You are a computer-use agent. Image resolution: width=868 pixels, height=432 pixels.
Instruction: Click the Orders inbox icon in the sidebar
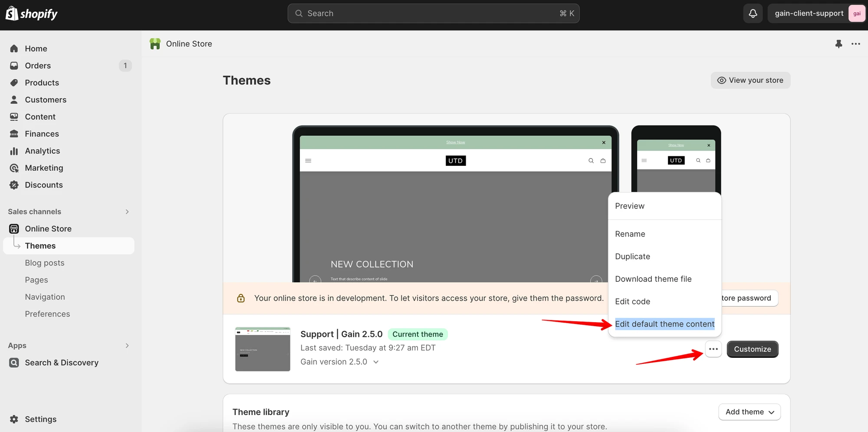[14, 66]
